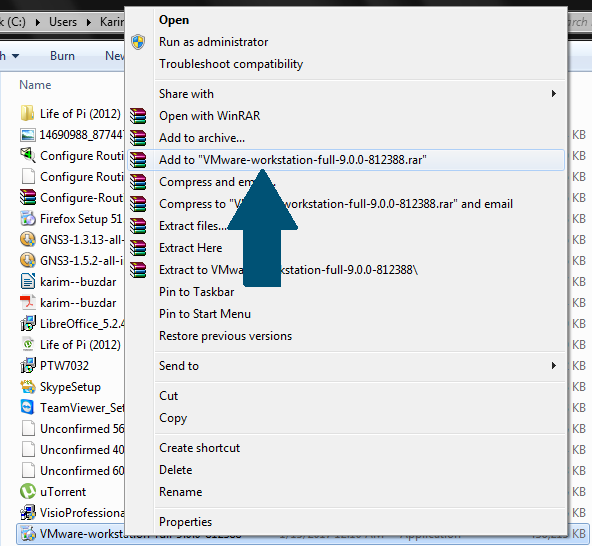Select Pin to Taskbar
This screenshot has width=592, height=546.
[x=345, y=292]
